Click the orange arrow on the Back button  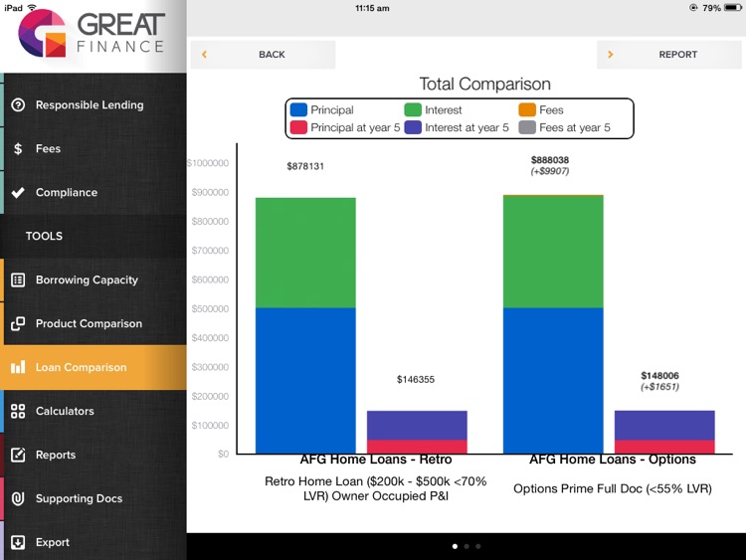(x=204, y=55)
